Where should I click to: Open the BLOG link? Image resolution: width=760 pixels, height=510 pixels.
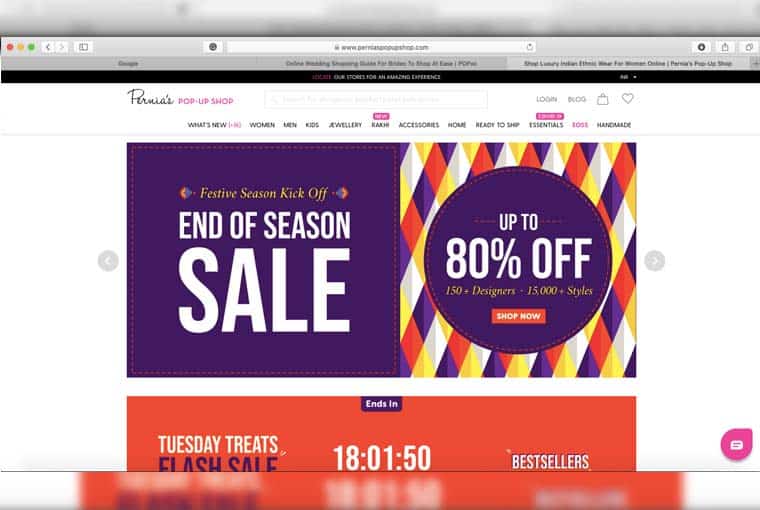pos(577,99)
